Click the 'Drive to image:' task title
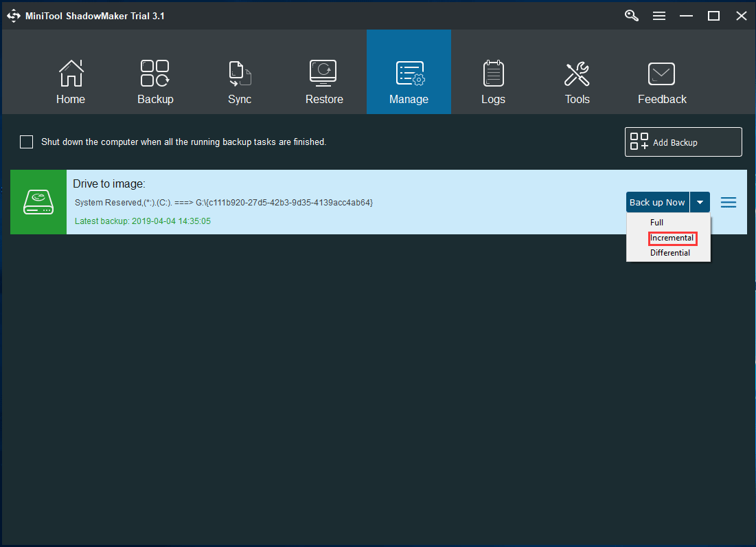Viewport: 756px width, 547px height. click(x=109, y=183)
